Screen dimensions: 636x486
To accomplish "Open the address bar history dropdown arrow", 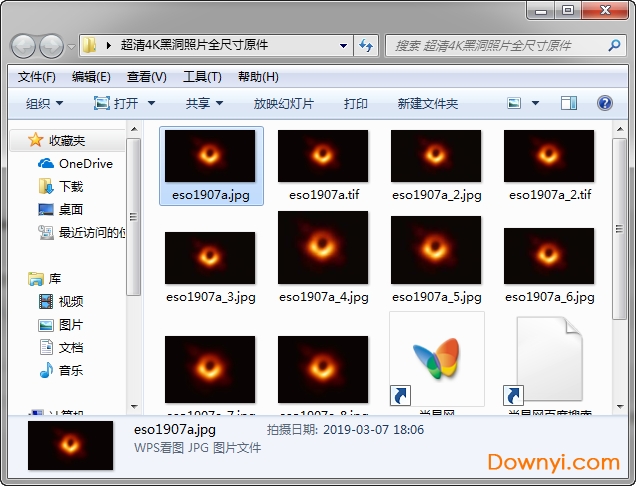I will point(343,45).
